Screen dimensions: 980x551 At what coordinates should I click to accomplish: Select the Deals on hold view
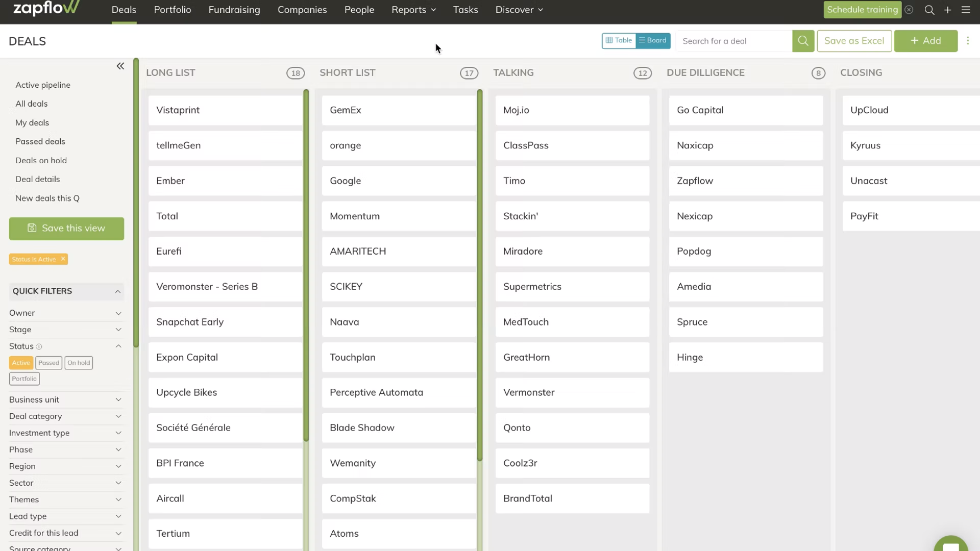pos(41,160)
